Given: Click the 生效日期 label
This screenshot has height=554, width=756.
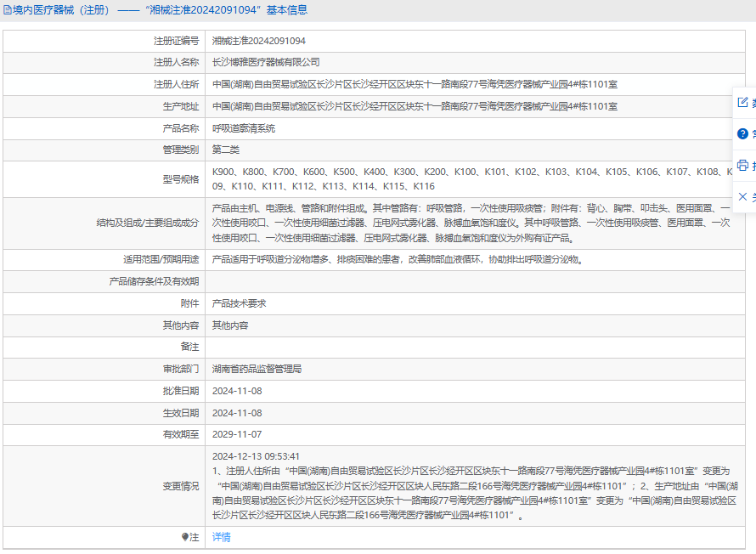Looking at the screenshot, I should 180,413.
